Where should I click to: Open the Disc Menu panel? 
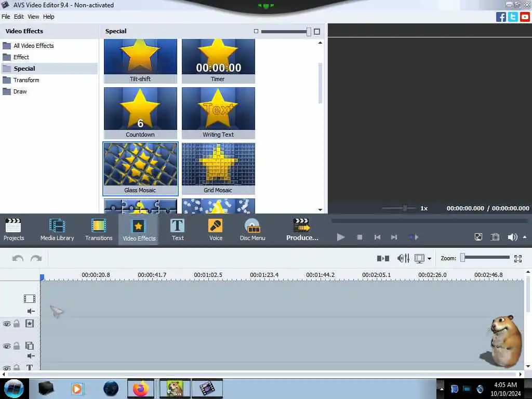pos(252,229)
